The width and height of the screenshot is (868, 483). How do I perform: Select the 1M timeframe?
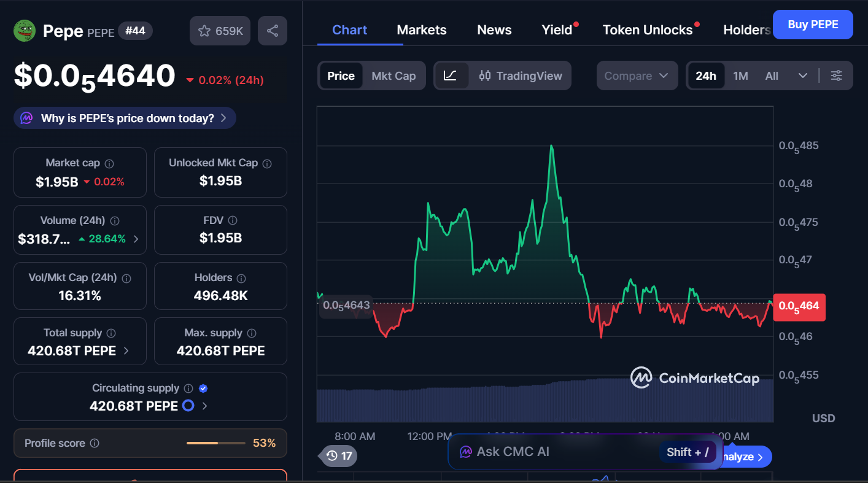pos(740,75)
